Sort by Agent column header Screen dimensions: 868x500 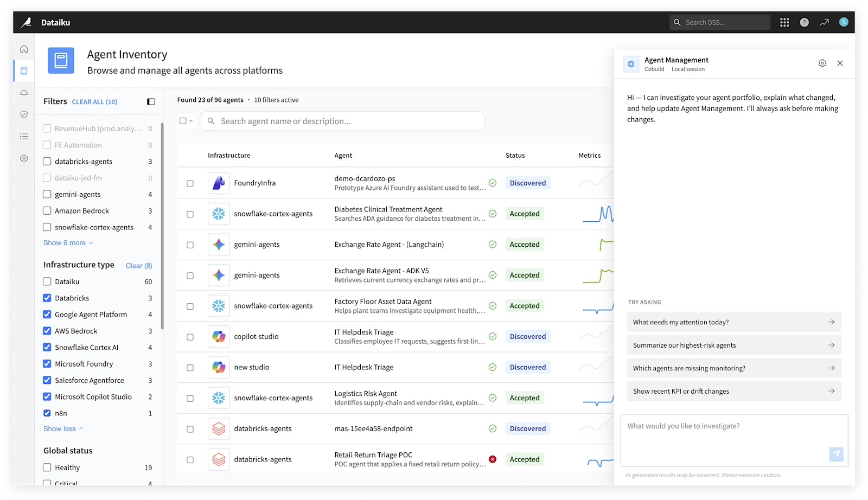click(x=343, y=155)
